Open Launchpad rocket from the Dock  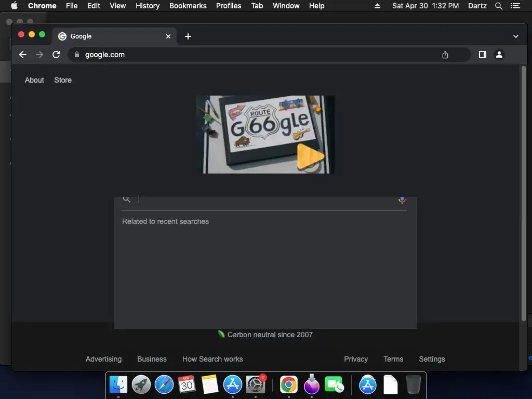[x=141, y=385]
